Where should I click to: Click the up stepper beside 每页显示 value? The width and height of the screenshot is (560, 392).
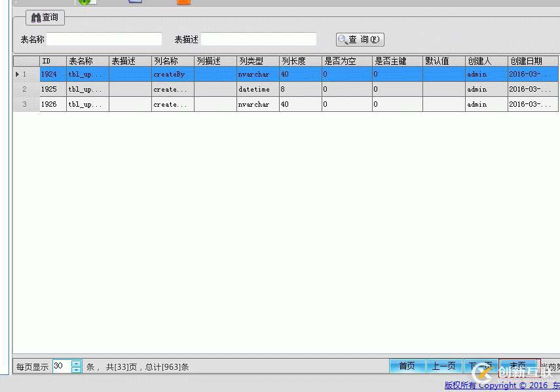(x=77, y=363)
